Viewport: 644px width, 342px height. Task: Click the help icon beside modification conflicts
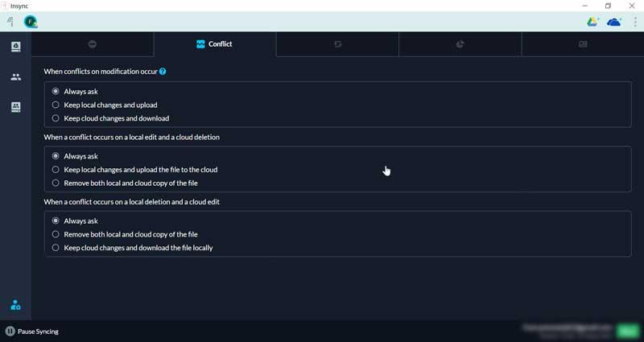[x=163, y=72]
